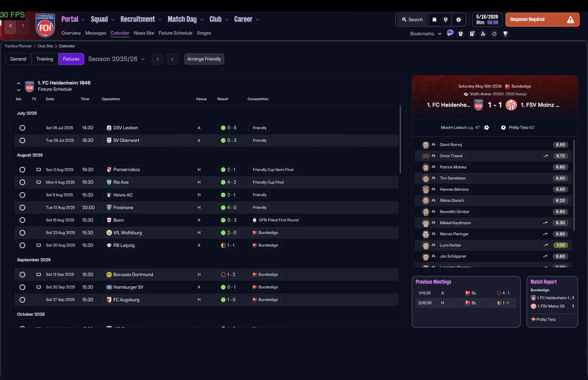588x380 pixels.
Task: Open the Fixture Schedule subtab
Action: pos(175,33)
